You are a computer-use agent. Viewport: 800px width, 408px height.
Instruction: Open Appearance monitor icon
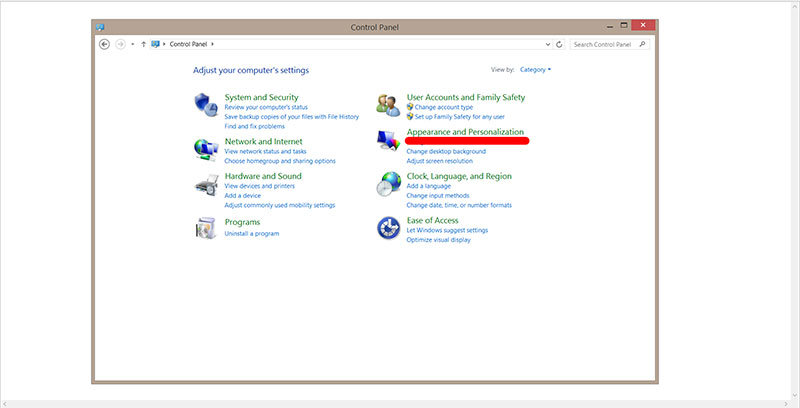point(388,141)
